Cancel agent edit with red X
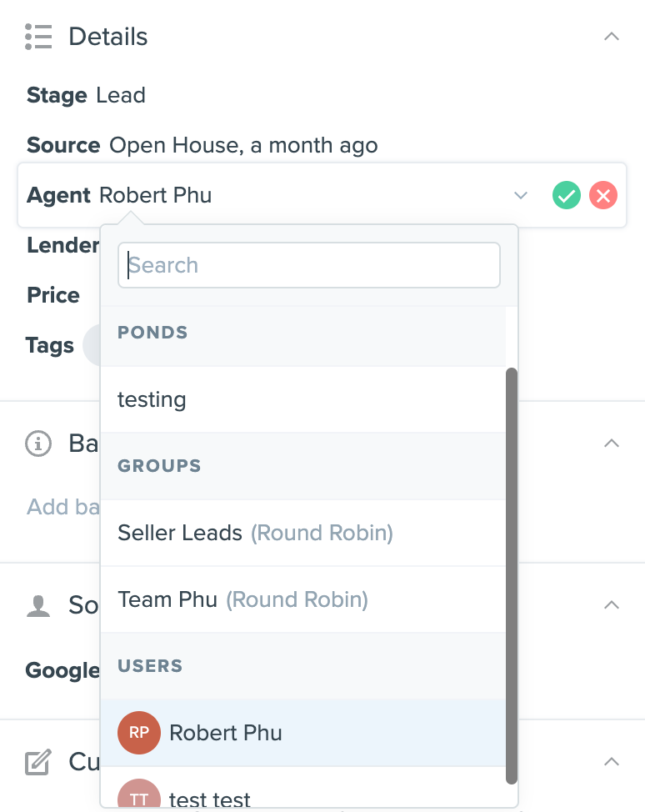The image size is (645, 812). (602, 196)
